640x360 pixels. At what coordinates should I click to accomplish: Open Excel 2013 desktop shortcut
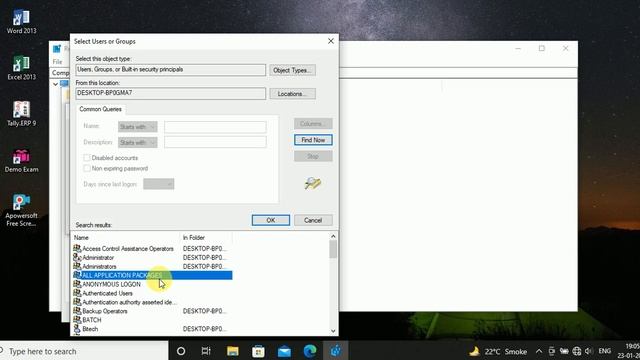click(21, 68)
